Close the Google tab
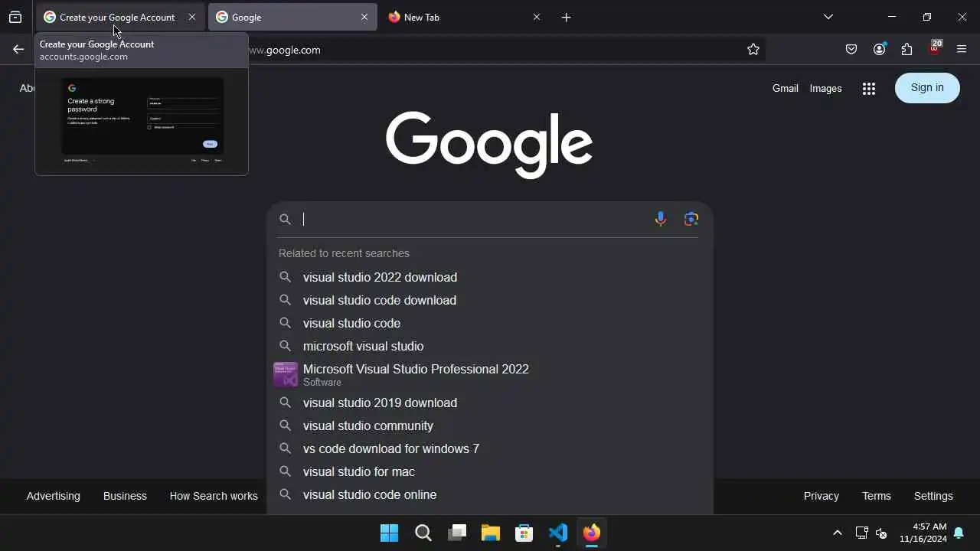Screen dimensions: 980x551 pos(364,17)
